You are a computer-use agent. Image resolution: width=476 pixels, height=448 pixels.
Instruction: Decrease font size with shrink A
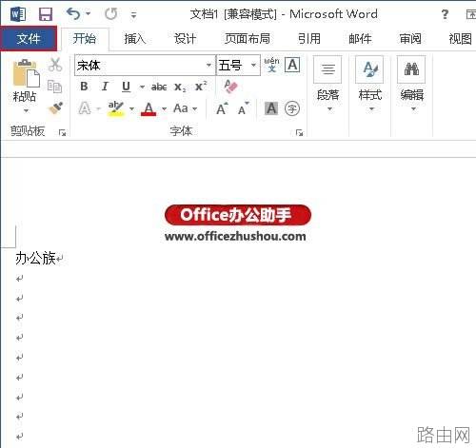tap(244, 108)
